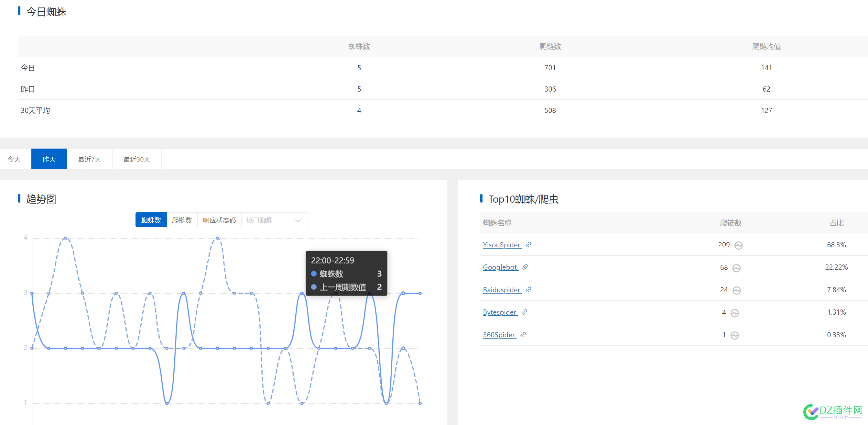The width and height of the screenshot is (868, 425).
Task: Open the YisouSpider link
Action: (502, 244)
